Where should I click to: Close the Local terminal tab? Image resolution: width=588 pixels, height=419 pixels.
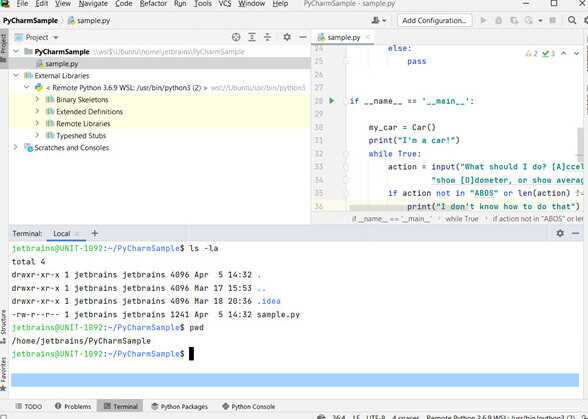77,234
